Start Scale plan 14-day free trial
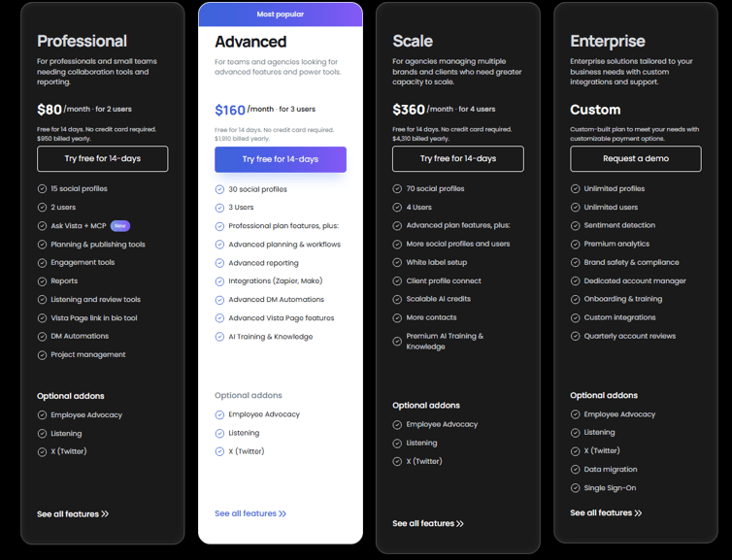This screenshot has width=732, height=560. pyautogui.click(x=458, y=158)
